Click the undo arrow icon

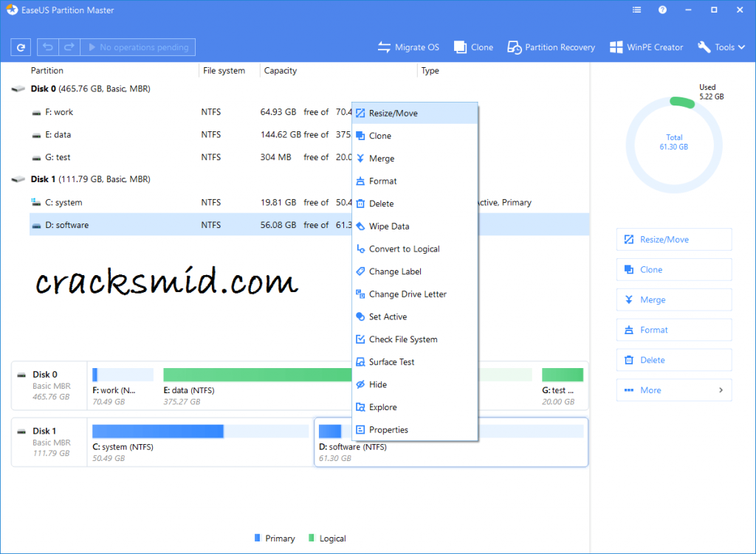(48, 47)
